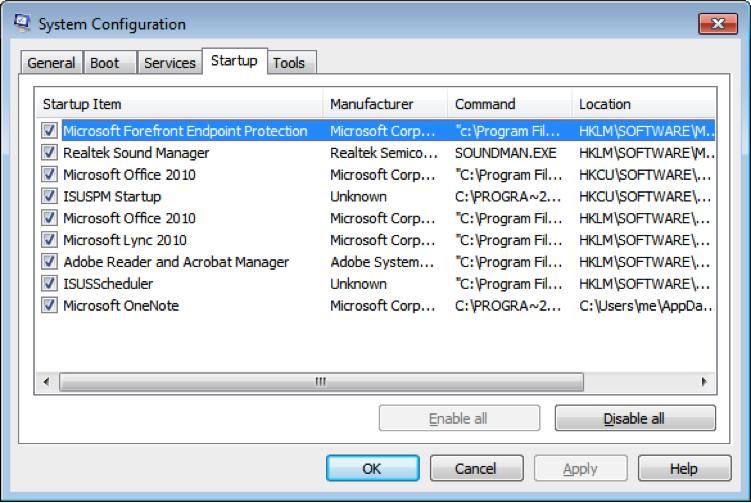Uncheck Microsoft Forefront Endpoint Protection startup item
Image resolution: width=751 pixels, height=503 pixels.
tap(49, 130)
